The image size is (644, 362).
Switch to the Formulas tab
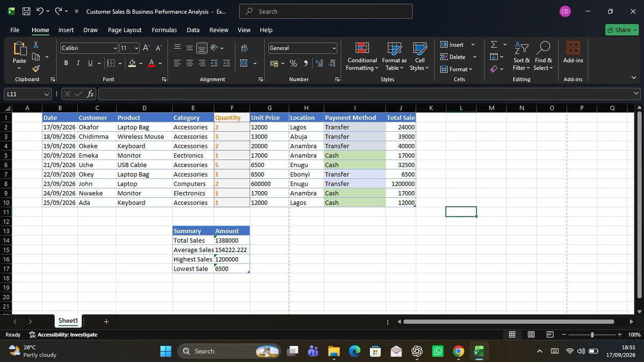coord(164,30)
